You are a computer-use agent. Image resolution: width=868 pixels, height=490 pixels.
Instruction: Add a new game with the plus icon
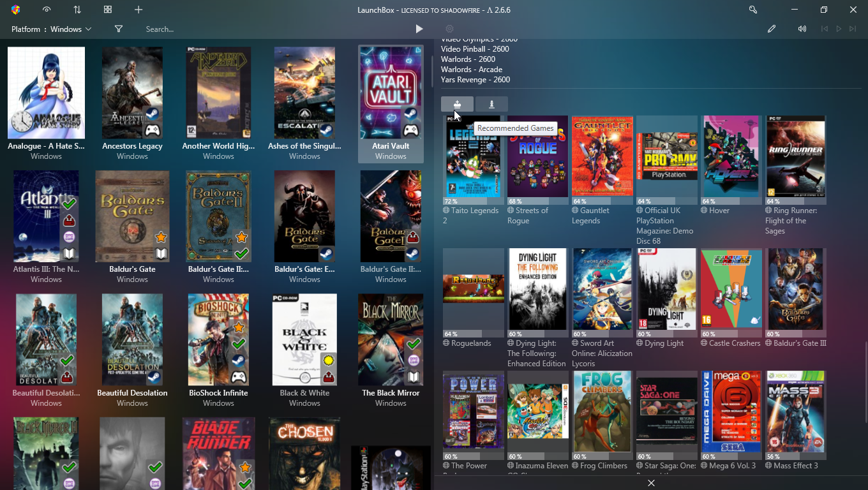(138, 10)
